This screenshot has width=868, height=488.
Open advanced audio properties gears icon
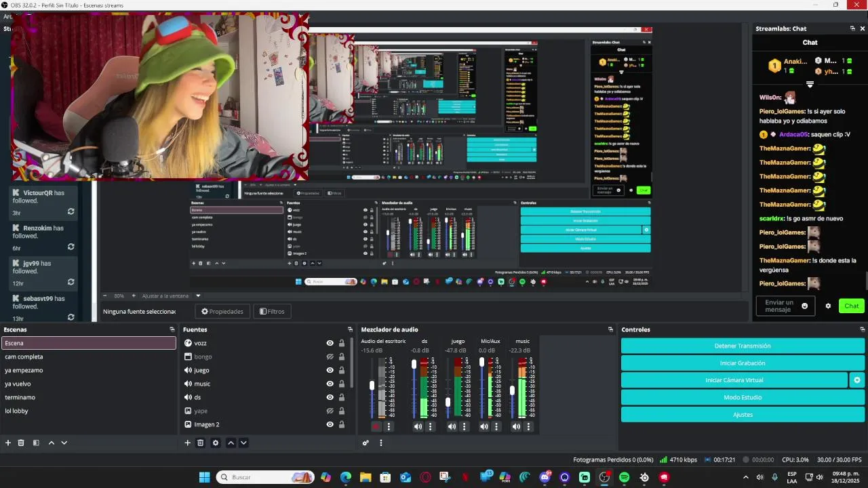[366, 443]
